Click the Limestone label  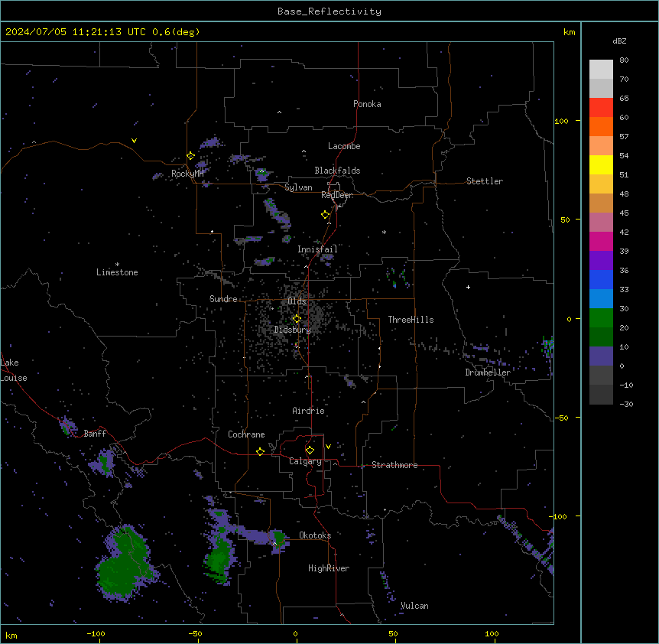(x=117, y=272)
